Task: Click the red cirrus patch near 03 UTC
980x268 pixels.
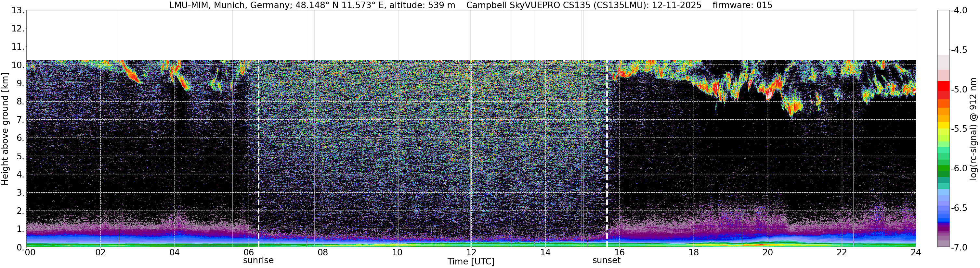Action: 131,73
